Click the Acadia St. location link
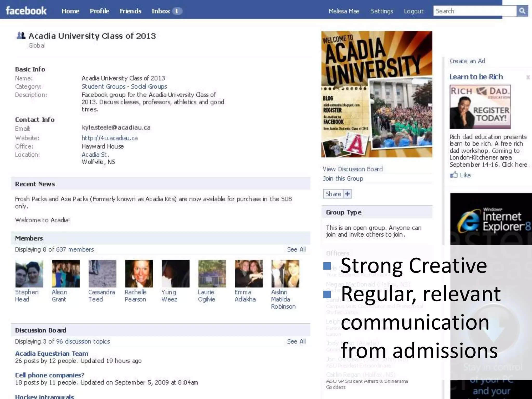The width and height of the screenshot is (532, 399). tap(95, 155)
